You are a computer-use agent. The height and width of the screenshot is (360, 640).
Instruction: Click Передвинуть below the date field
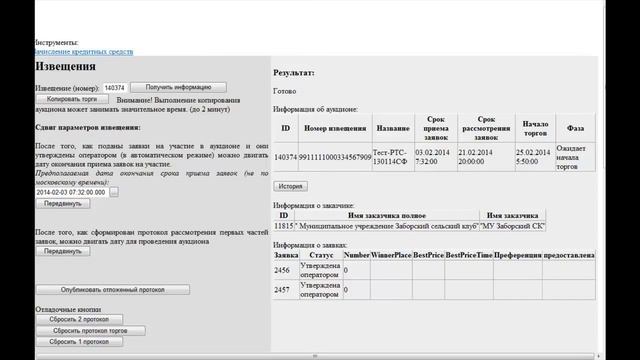(63, 204)
